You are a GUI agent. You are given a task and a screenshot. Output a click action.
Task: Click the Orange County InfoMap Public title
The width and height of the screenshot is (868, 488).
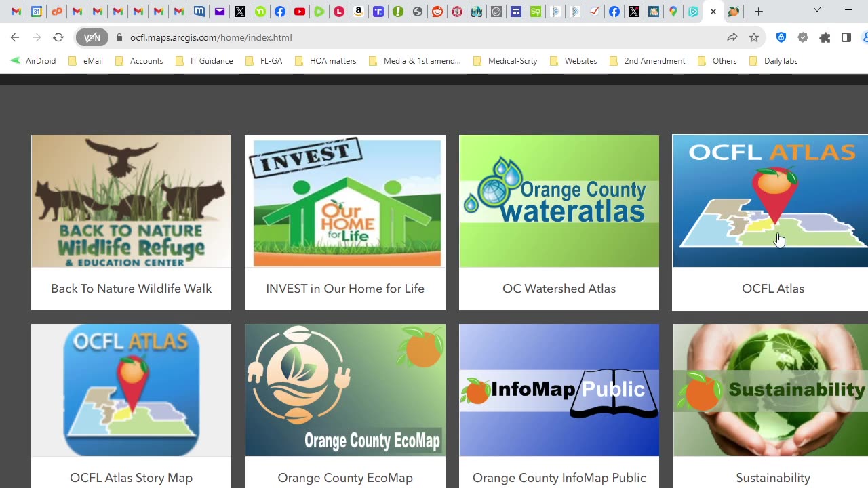click(559, 478)
